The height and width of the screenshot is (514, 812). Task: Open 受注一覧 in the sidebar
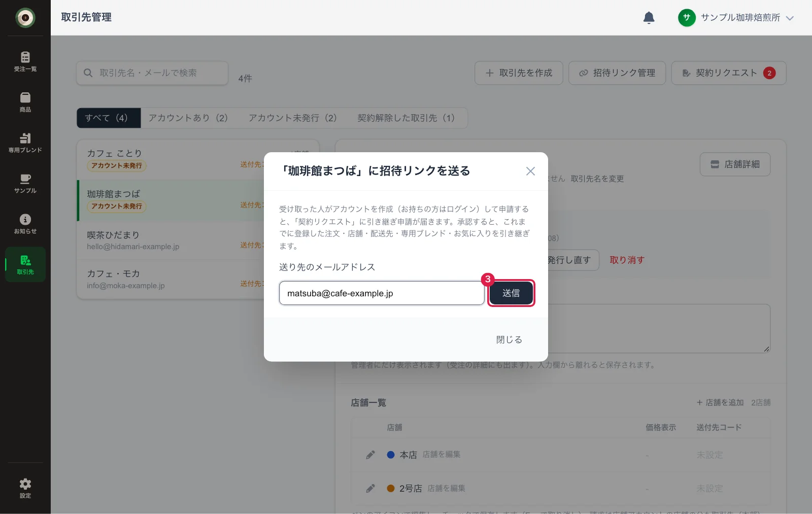[25, 61]
